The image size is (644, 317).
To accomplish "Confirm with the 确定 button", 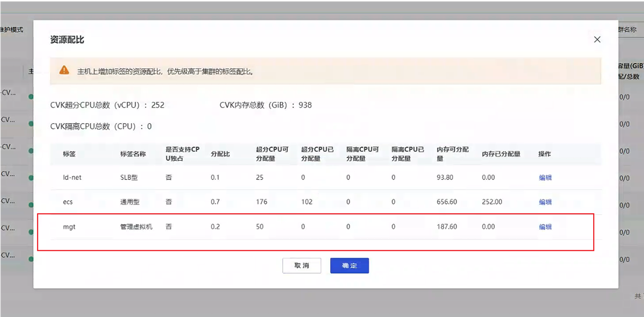I will (350, 266).
